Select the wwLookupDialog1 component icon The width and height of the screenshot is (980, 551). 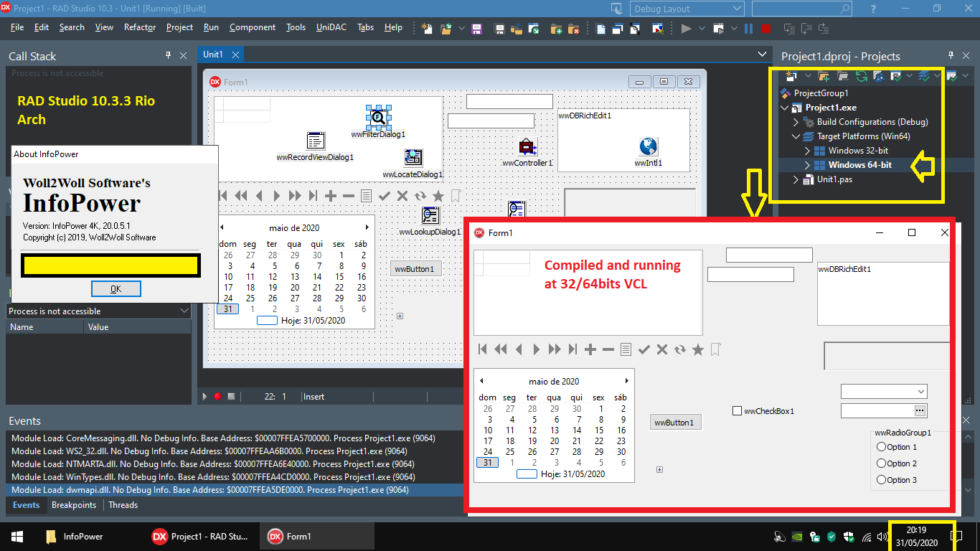430,216
